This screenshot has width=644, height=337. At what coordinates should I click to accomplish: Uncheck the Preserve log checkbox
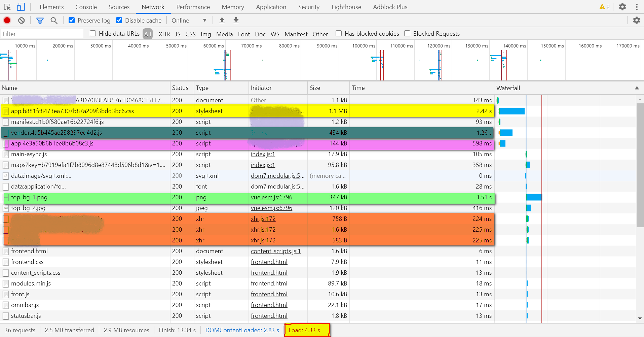tap(72, 20)
